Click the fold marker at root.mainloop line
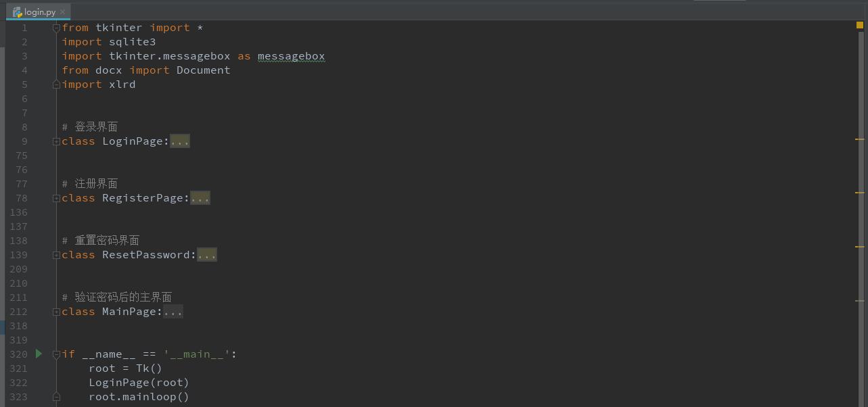 point(57,397)
